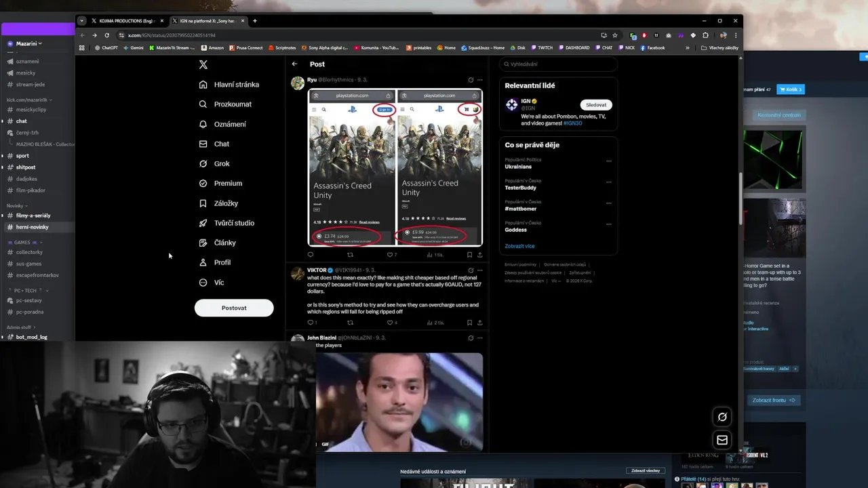Image resolution: width=868 pixels, height=488 pixels.
Task: Share VIKTOR's post
Action: pos(479,323)
